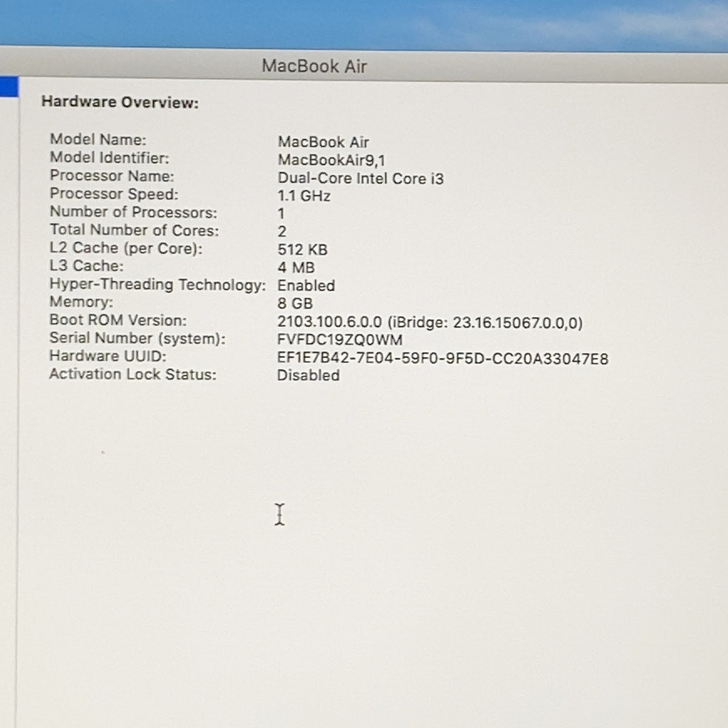Viewport: 728px width, 728px height.
Task: Select the Disabled activation lock value
Action: (x=308, y=375)
